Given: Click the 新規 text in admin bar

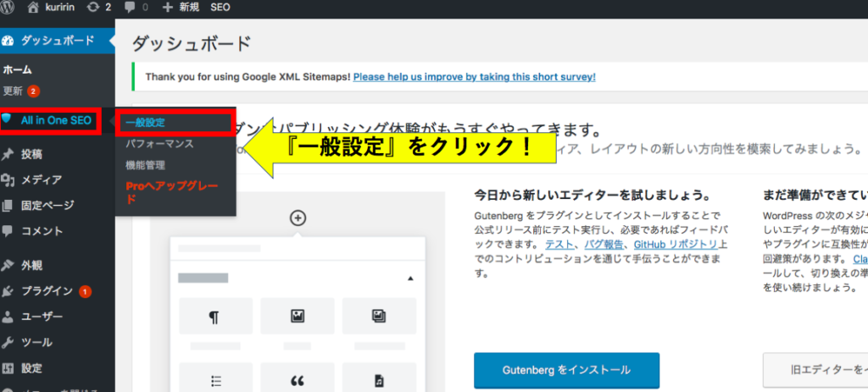Looking at the screenshot, I should pyautogui.click(x=191, y=8).
